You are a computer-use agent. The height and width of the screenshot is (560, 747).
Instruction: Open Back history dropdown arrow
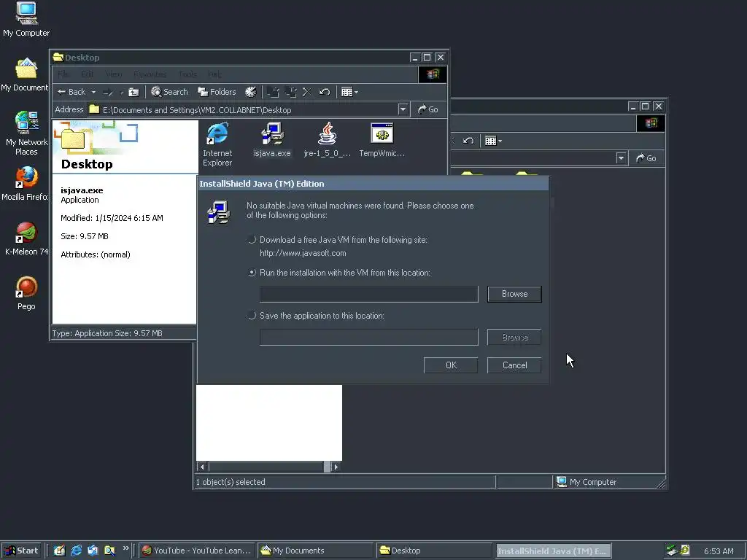(93, 92)
